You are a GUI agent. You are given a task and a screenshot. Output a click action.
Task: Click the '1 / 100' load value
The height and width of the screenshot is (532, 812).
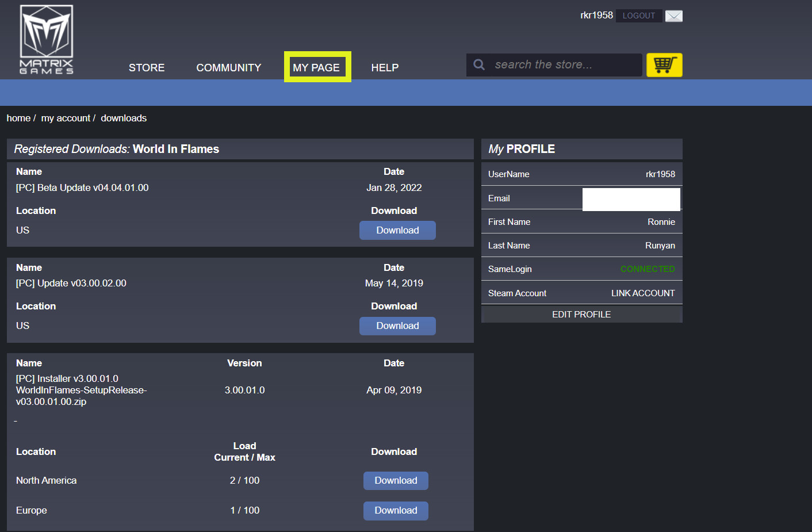click(244, 510)
